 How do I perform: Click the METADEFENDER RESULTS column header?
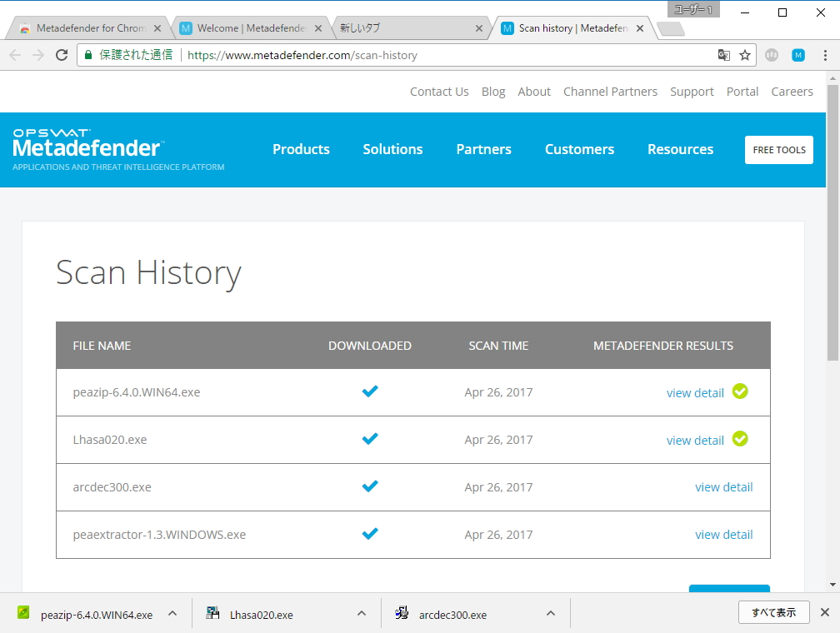point(663,346)
